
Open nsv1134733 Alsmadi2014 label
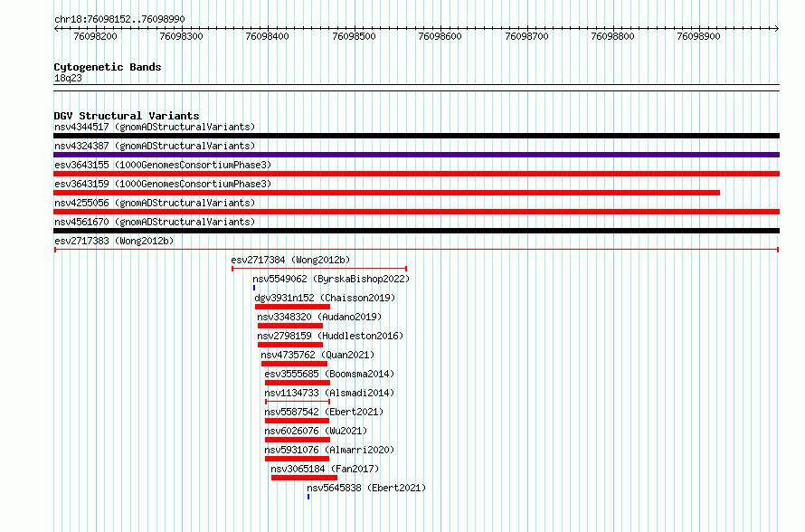pos(329,393)
